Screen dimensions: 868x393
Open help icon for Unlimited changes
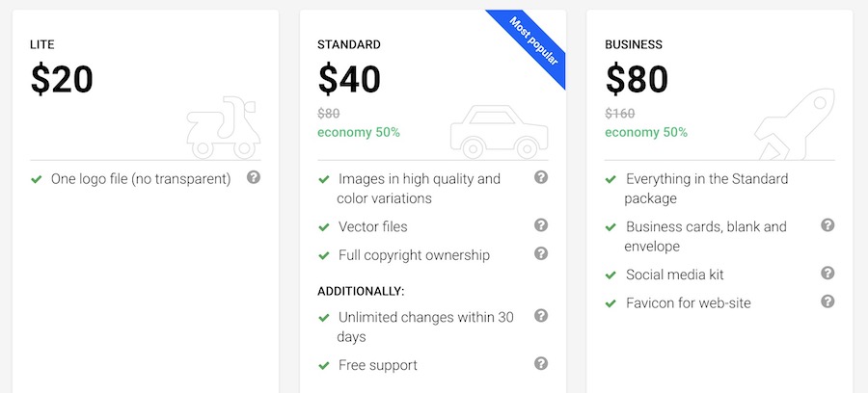click(541, 316)
